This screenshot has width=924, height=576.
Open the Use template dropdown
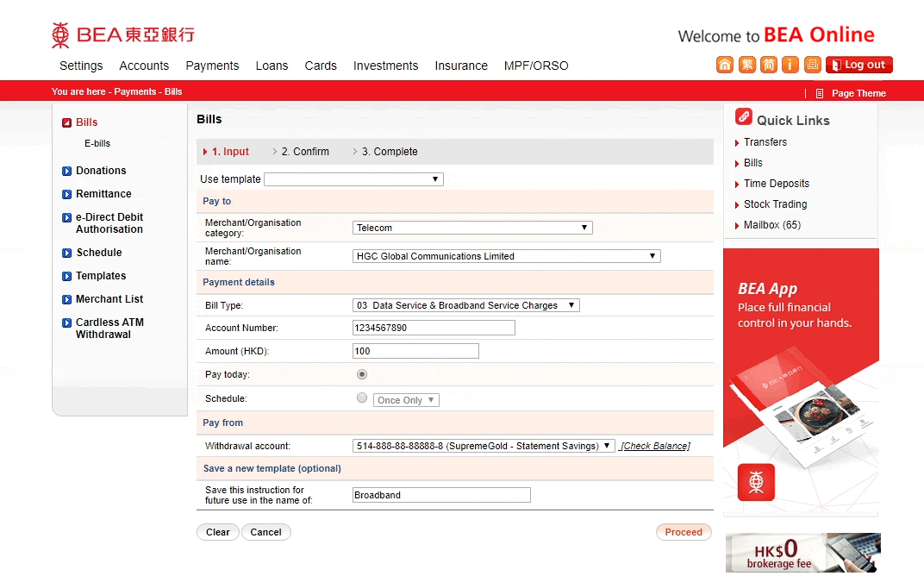(x=353, y=179)
